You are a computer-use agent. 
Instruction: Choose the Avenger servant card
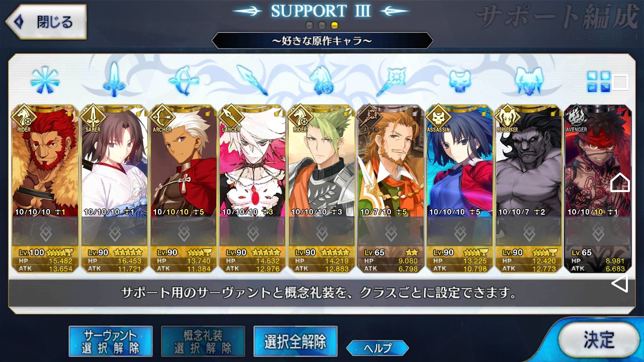598,189
